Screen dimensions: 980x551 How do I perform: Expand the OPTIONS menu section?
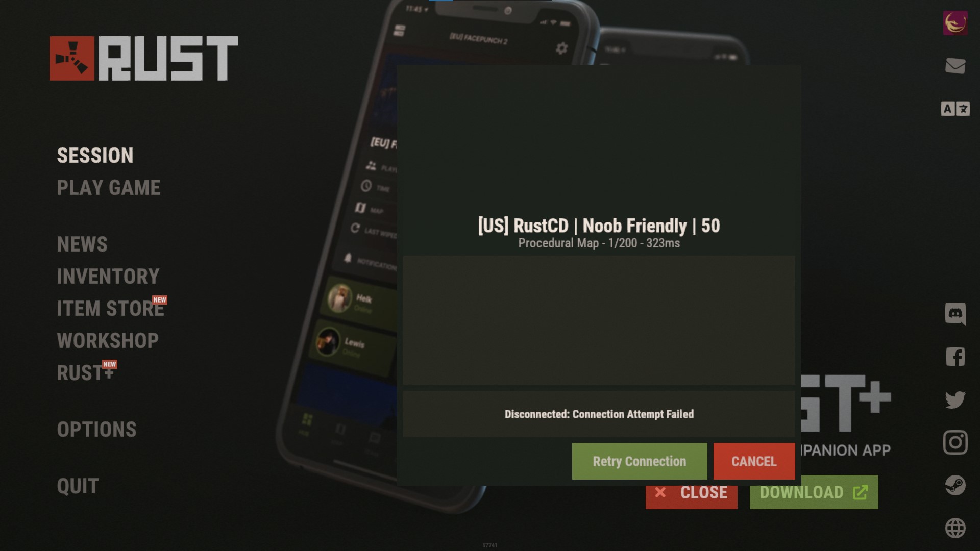tap(97, 429)
